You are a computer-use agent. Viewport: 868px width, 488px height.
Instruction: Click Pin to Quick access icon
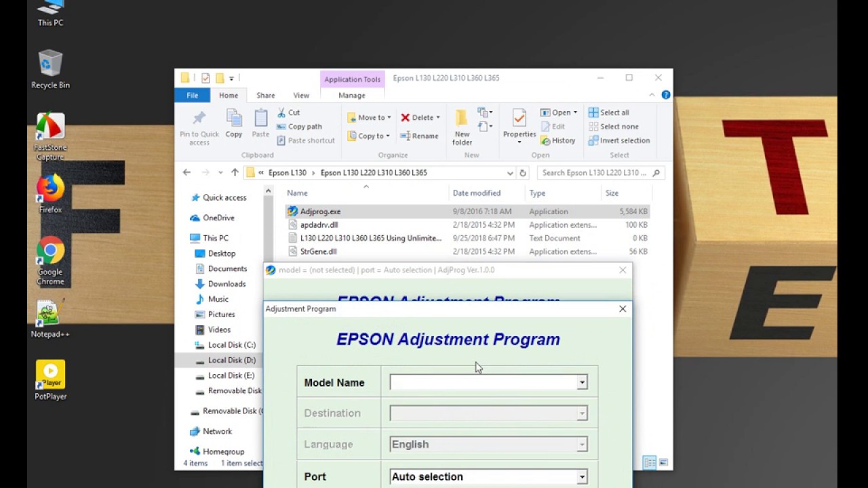[x=199, y=127]
